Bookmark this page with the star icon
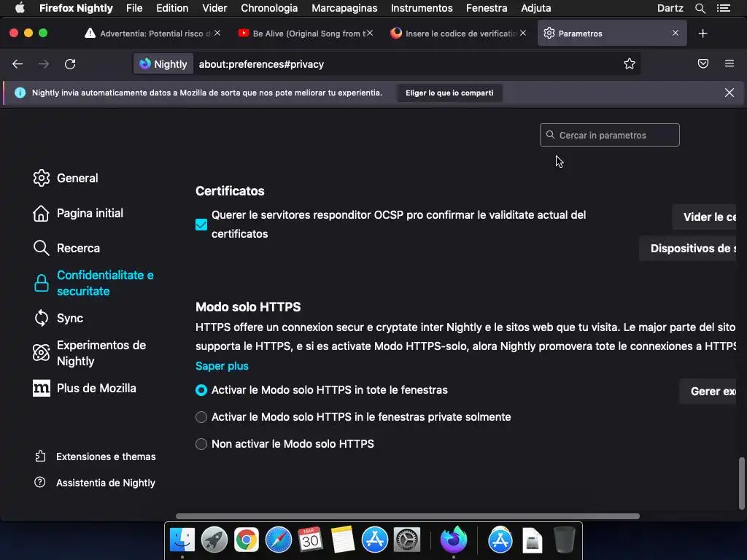Viewport: 747px width, 560px height. click(630, 64)
